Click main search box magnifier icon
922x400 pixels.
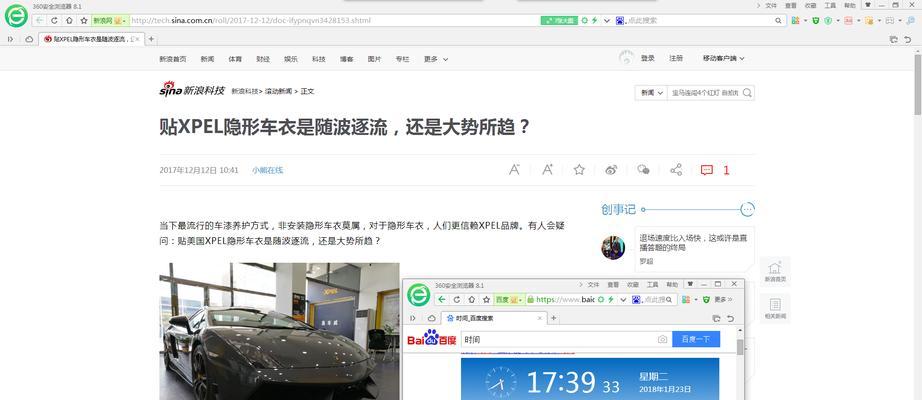(778, 20)
